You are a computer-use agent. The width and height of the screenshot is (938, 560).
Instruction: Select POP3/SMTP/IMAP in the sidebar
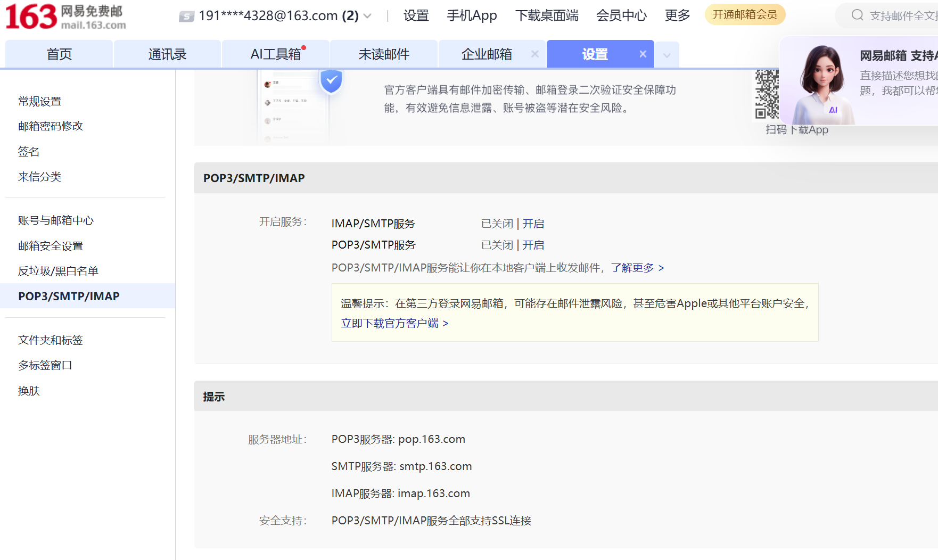[88, 296]
